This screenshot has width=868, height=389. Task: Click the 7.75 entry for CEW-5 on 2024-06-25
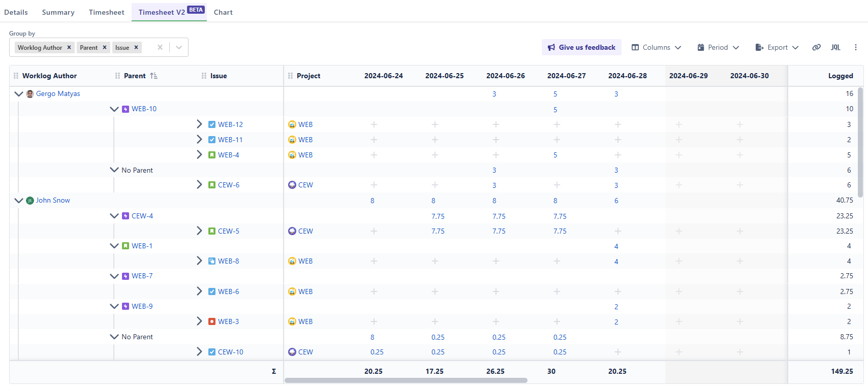438,231
